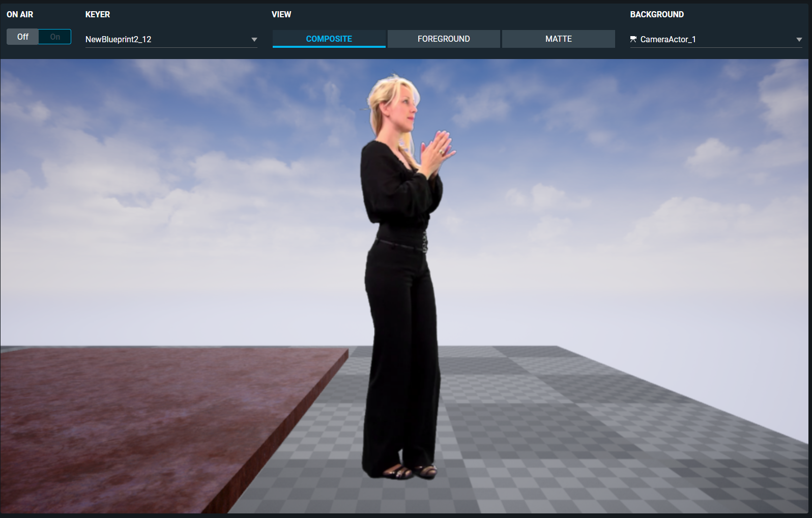Choose the CameraActor_1 background selector text
The image size is (812, 518).
click(x=668, y=39)
